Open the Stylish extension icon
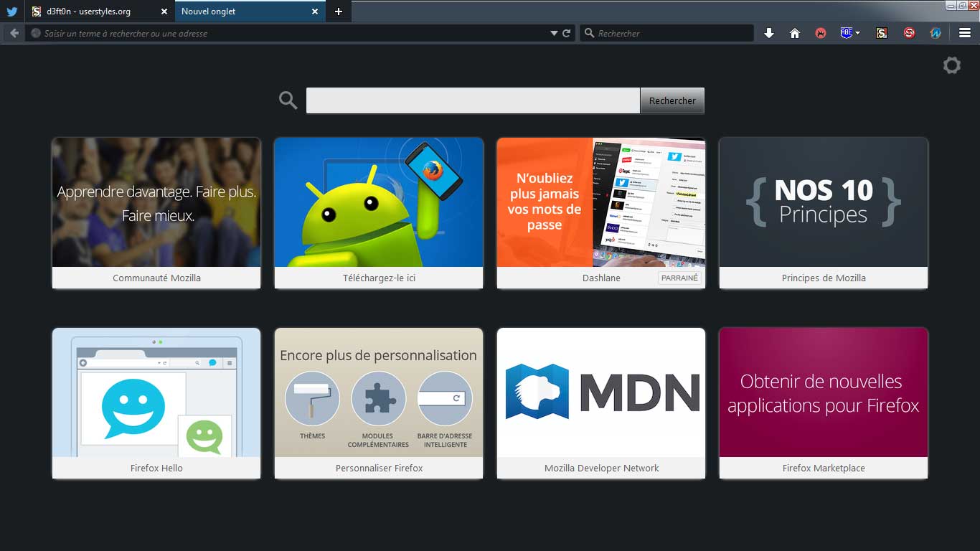980x551 pixels. 882,33
